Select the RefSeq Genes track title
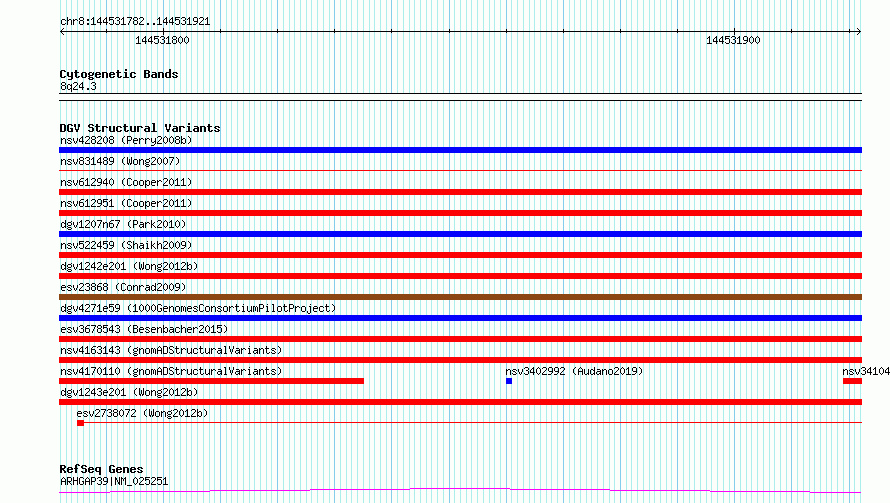Image resolution: width=890 pixels, height=503 pixels. 101,469
